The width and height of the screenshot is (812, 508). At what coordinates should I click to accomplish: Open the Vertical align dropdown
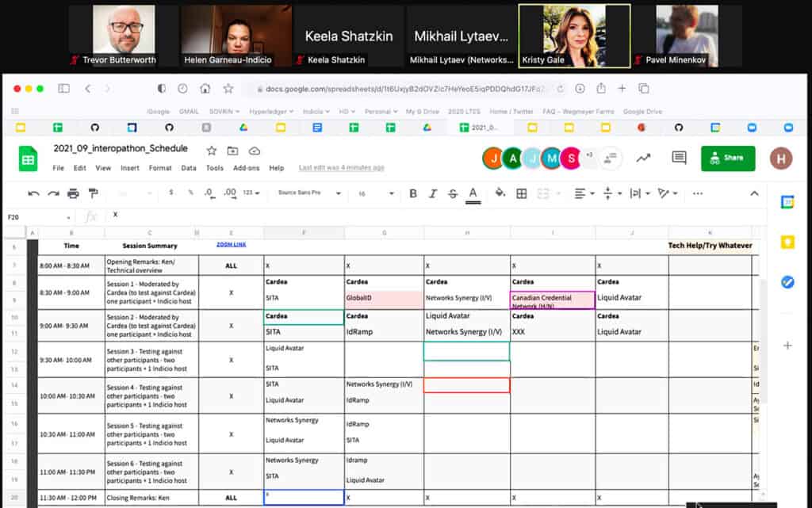612,193
